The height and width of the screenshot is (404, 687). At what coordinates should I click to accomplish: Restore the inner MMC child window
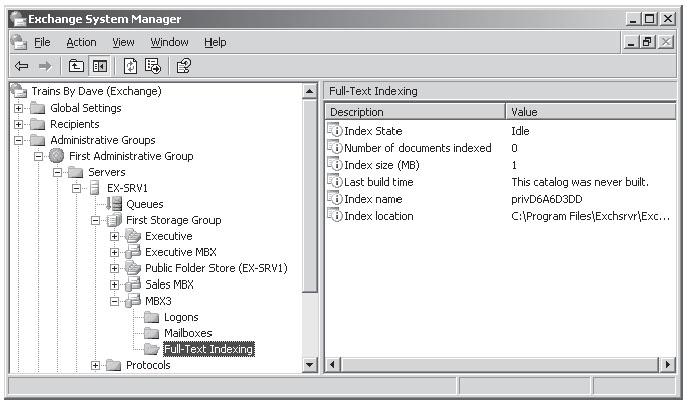click(647, 42)
